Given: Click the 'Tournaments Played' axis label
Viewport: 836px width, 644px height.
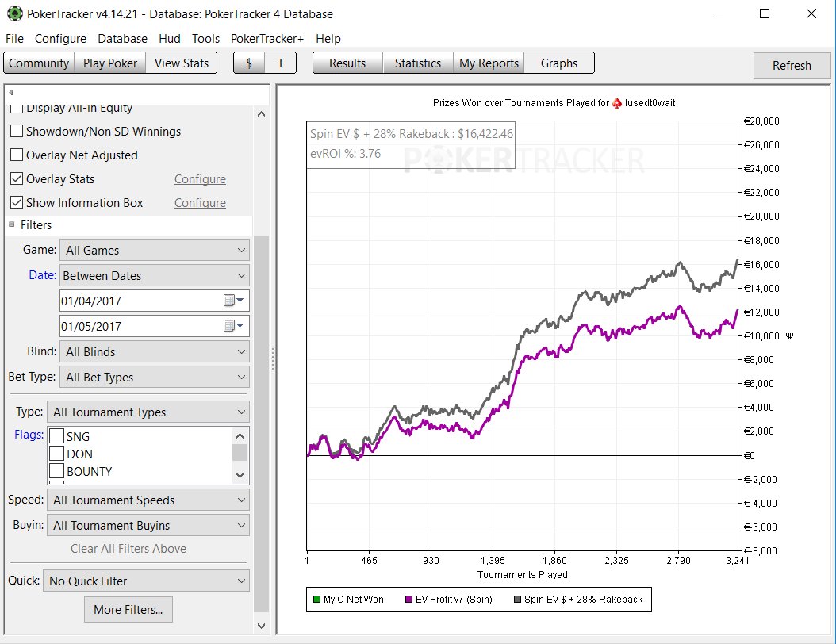Looking at the screenshot, I should (523, 575).
